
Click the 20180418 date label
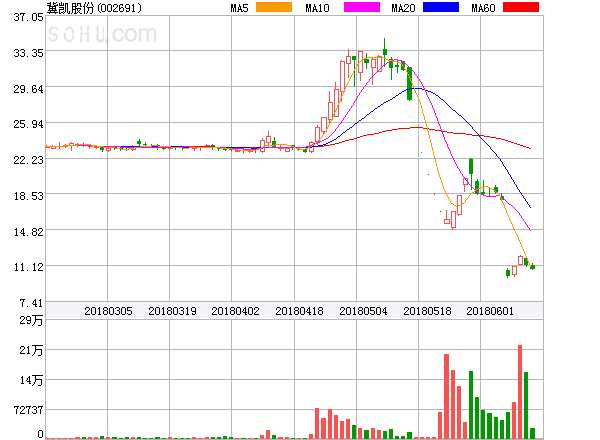(x=299, y=311)
